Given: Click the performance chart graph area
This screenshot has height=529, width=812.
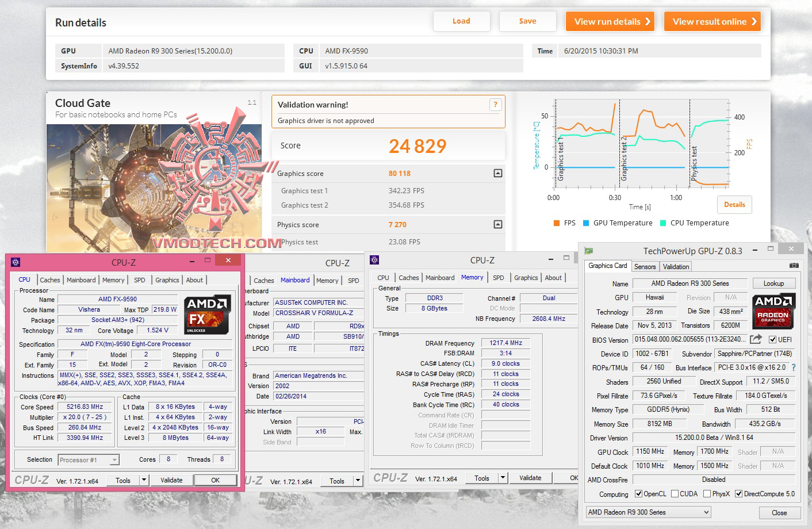Looking at the screenshot, I should click(642, 143).
